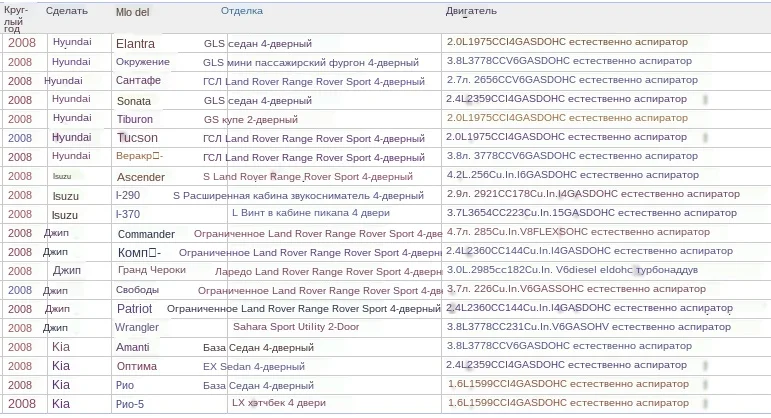Viewport: 771px width, 418px height.
Task: Click GS купе 2-дверный trim
Action: [251, 119]
